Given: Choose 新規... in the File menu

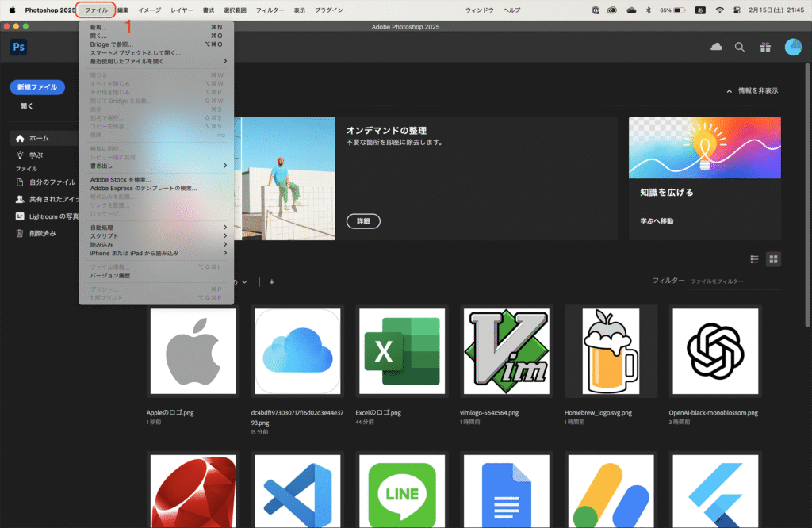Looking at the screenshot, I should [x=156, y=27].
